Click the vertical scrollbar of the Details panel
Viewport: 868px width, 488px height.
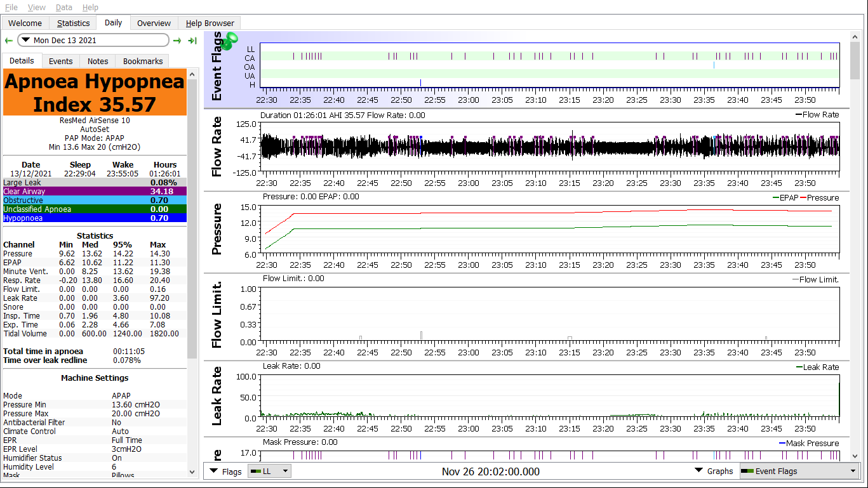(192, 273)
